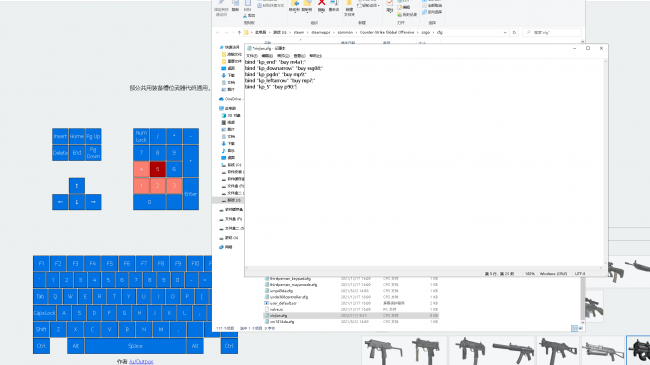
Task: Follow the author link below the keyboard
Action: (141, 362)
